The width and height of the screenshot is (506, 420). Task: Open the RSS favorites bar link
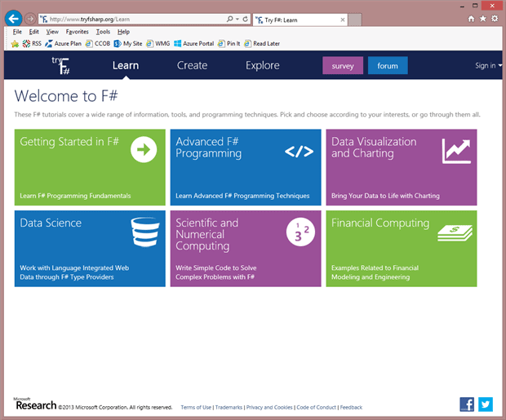32,43
